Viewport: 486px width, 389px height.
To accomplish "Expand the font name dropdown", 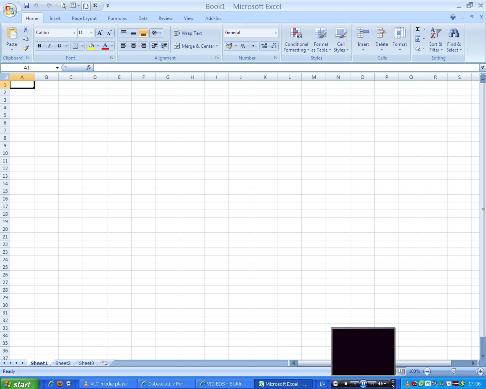I will coord(74,33).
